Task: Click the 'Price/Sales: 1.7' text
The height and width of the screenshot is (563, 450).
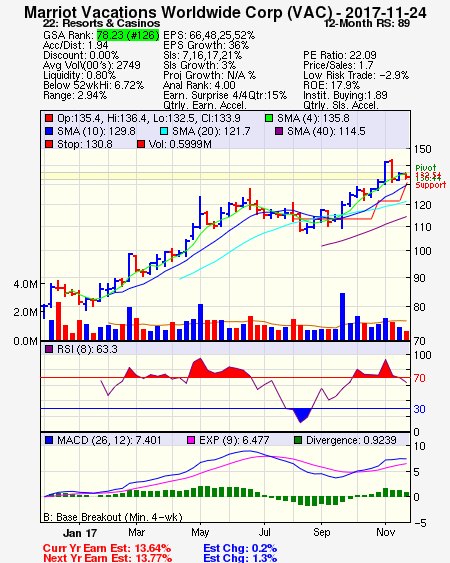Action: coord(338,65)
